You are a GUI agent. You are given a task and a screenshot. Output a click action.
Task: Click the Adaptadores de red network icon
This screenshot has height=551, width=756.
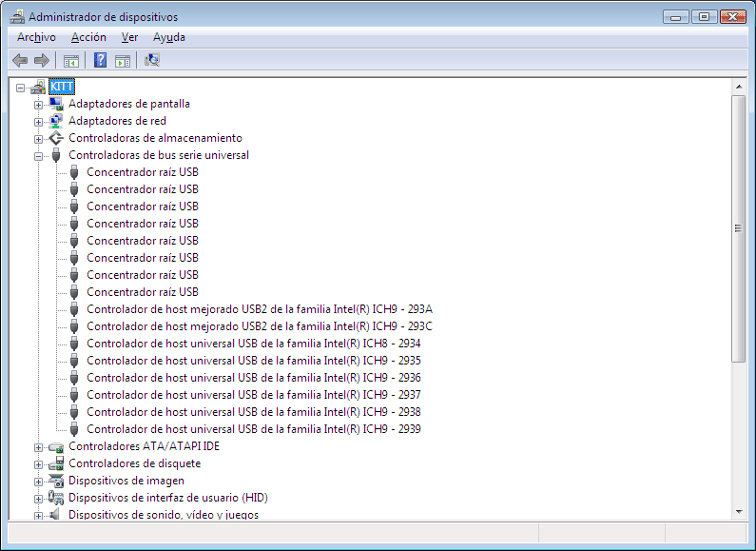(56, 121)
